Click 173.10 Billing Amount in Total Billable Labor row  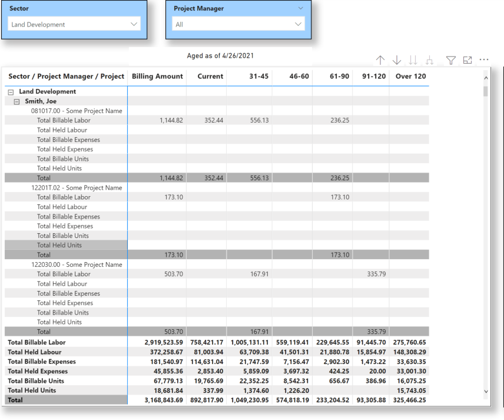(174, 197)
